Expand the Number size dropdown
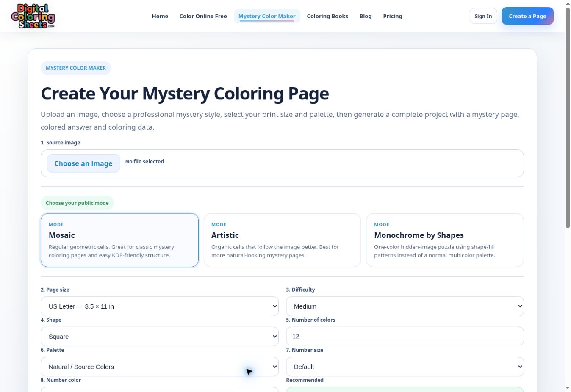Viewport: 571px width, 392px height. tap(405, 367)
